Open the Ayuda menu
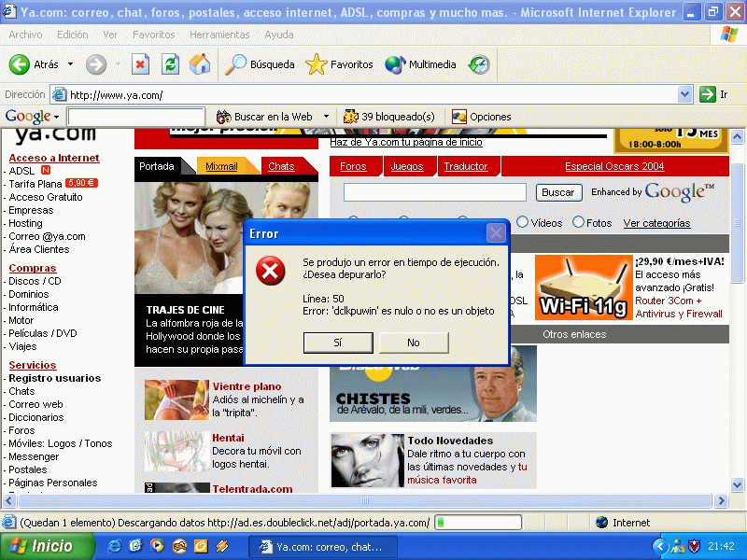Image resolution: width=747 pixels, height=560 pixels. click(278, 35)
